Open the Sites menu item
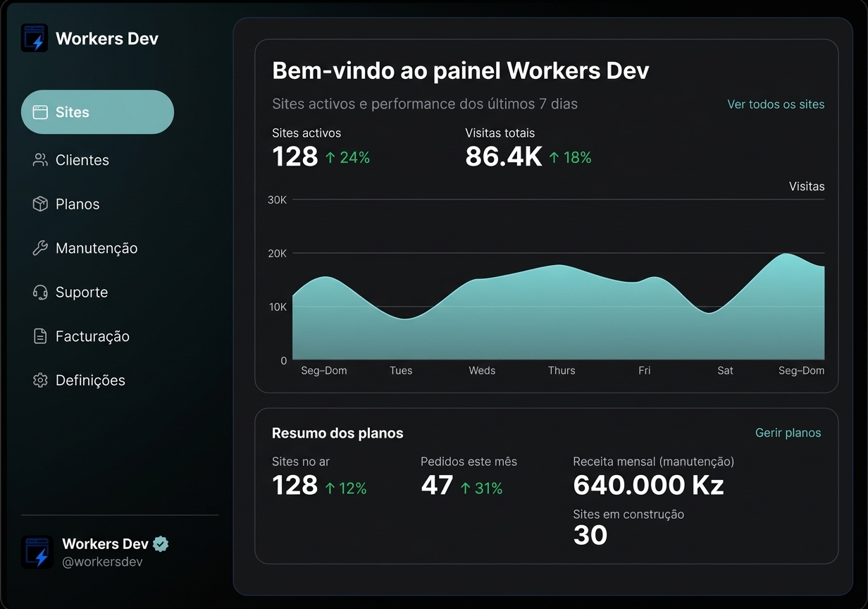This screenshot has height=609, width=868. pos(97,112)
